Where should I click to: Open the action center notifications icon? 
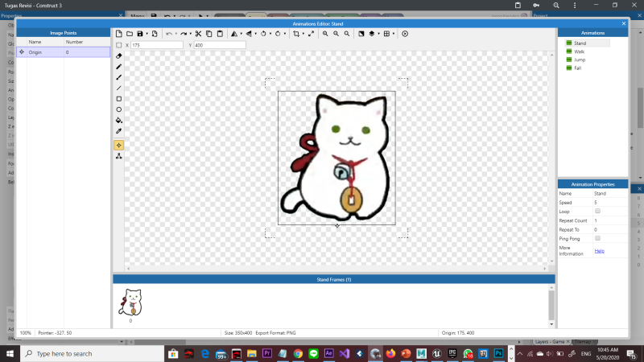click(632, 353)
